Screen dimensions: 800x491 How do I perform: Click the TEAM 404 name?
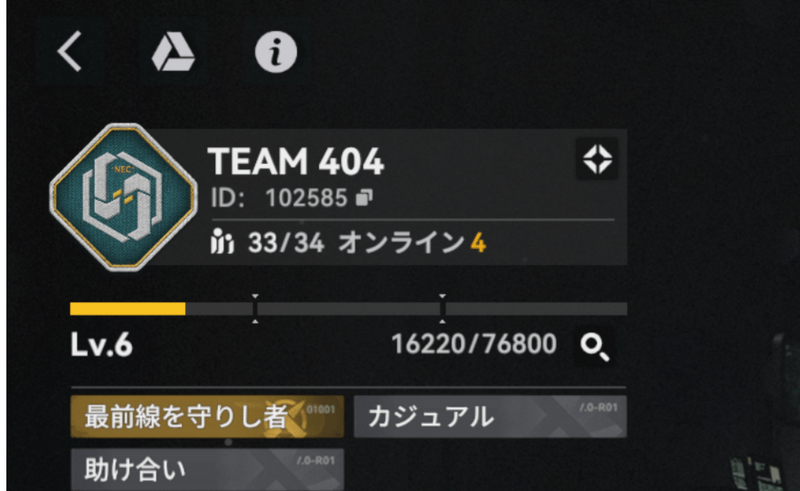[296, 161]
